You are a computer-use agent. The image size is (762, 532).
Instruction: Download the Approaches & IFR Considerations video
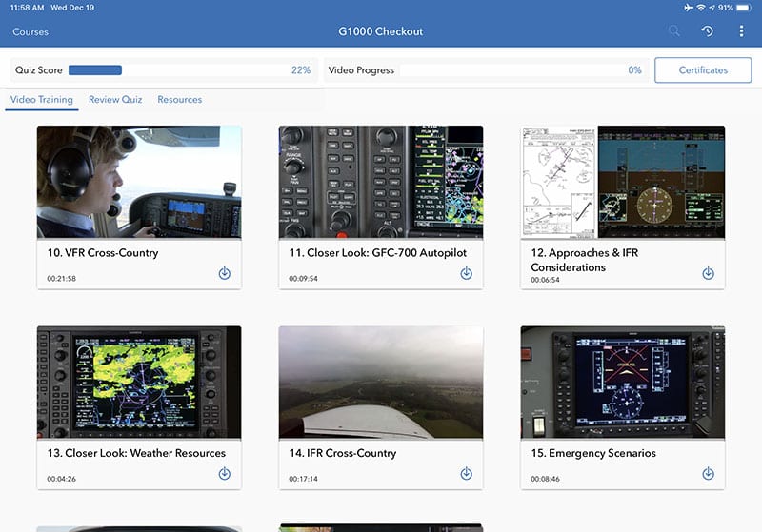(708, 273)
